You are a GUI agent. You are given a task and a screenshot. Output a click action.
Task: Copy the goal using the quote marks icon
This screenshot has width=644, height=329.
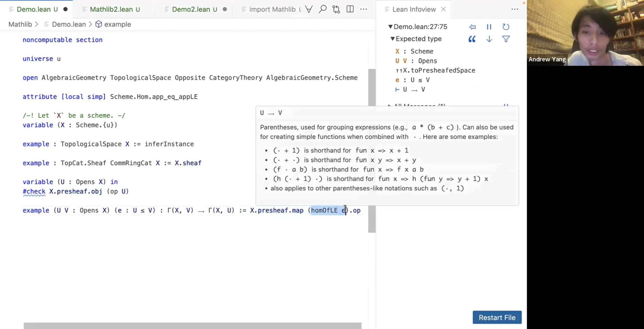[472, 39]
